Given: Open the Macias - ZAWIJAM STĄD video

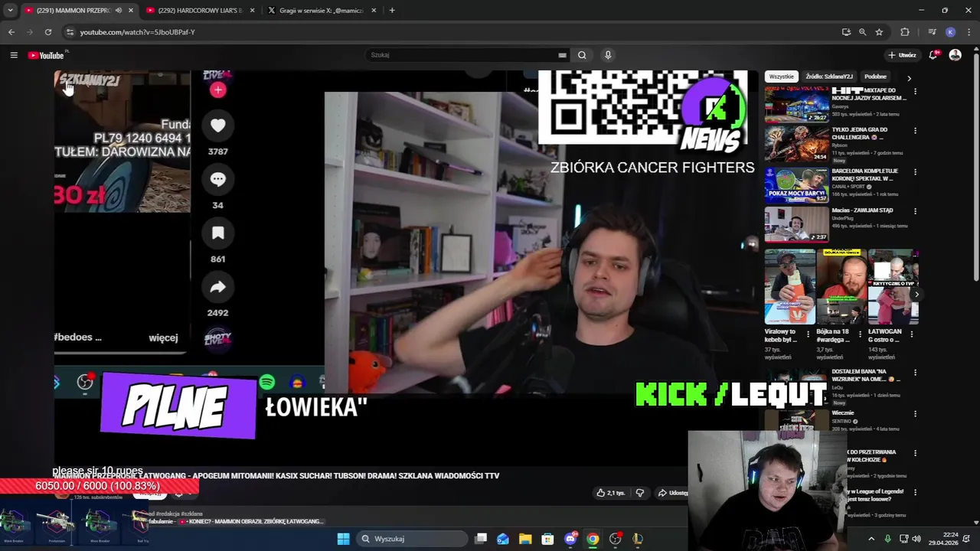Looking at the screenshot, I should pos(796,223).
